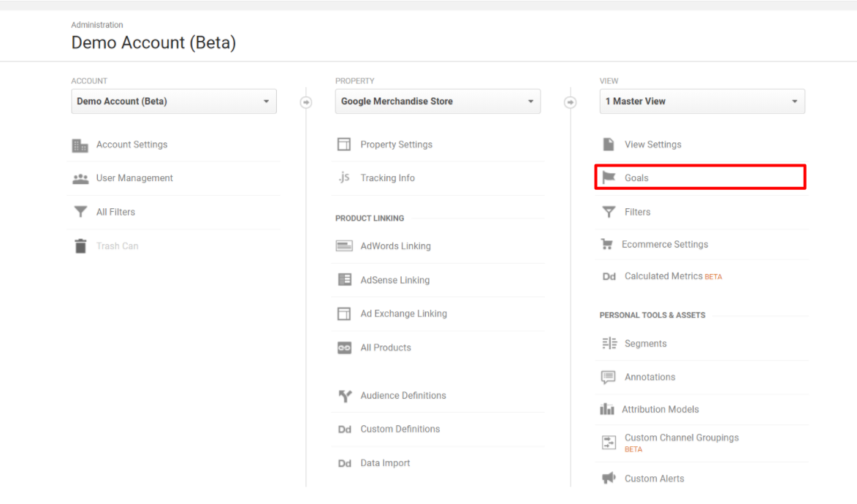Open Attribution Models
857x504 pixels.
[x=660, y=409]
